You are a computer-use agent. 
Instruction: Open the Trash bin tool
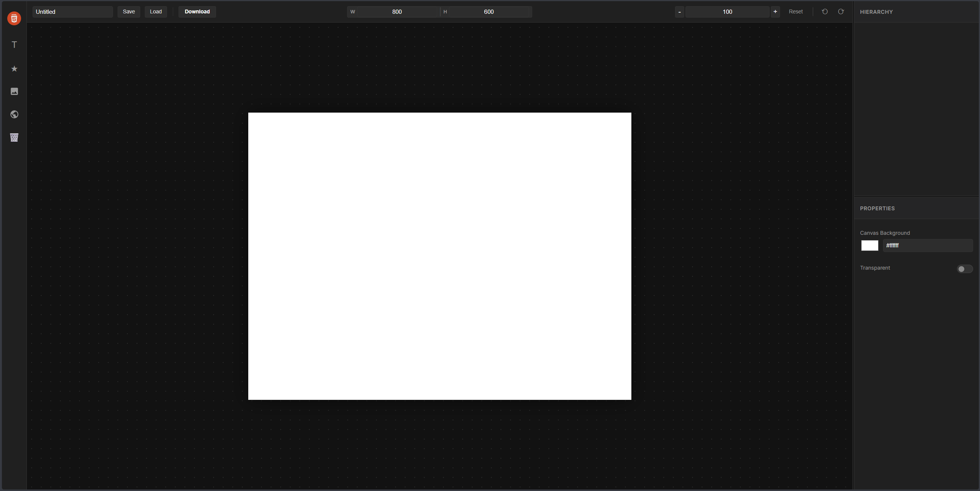tap(14, 137)
